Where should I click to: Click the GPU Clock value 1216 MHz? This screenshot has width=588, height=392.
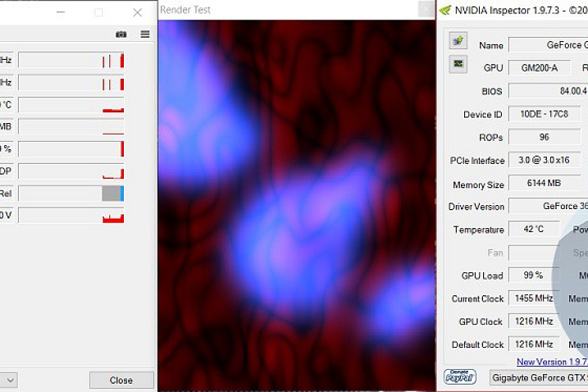534,321
